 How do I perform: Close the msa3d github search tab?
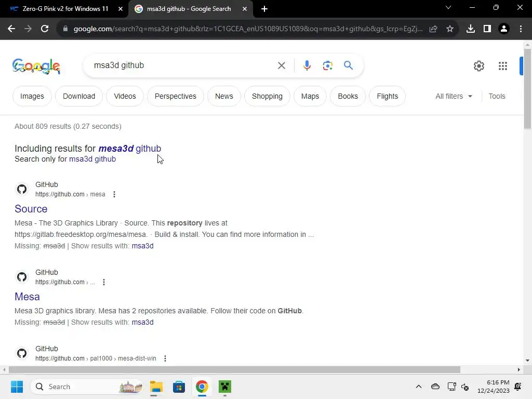click(245, 9)
